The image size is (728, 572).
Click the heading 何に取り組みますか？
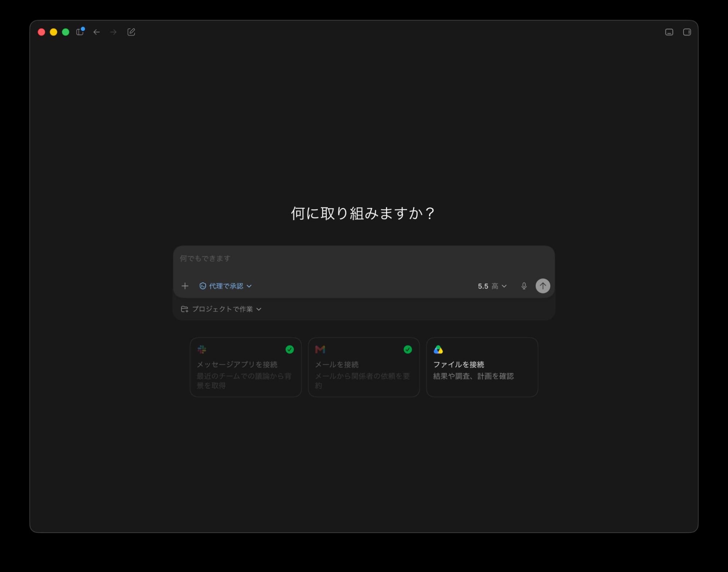[363, 213]
